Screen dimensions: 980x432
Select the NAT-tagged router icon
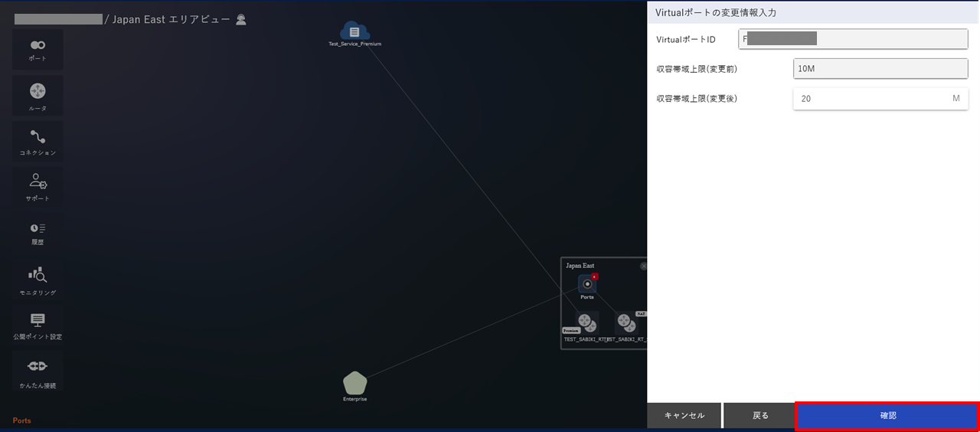click(x=626, y=322)
